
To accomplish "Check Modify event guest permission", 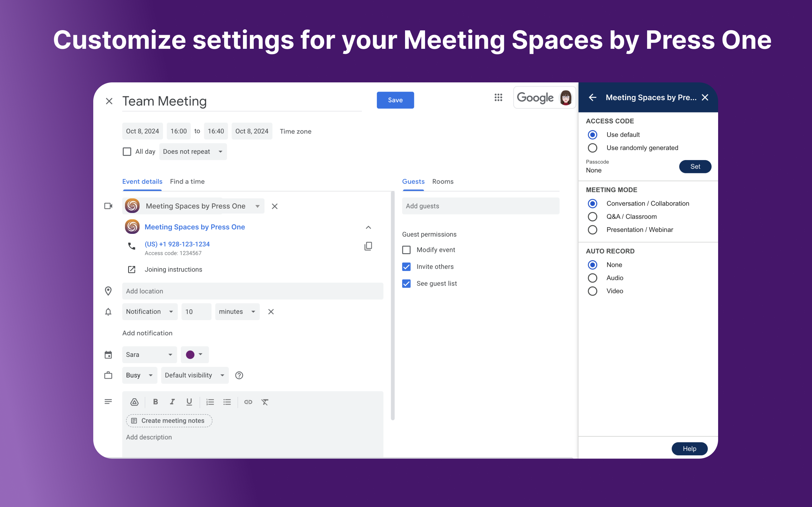I will point(406,250).
